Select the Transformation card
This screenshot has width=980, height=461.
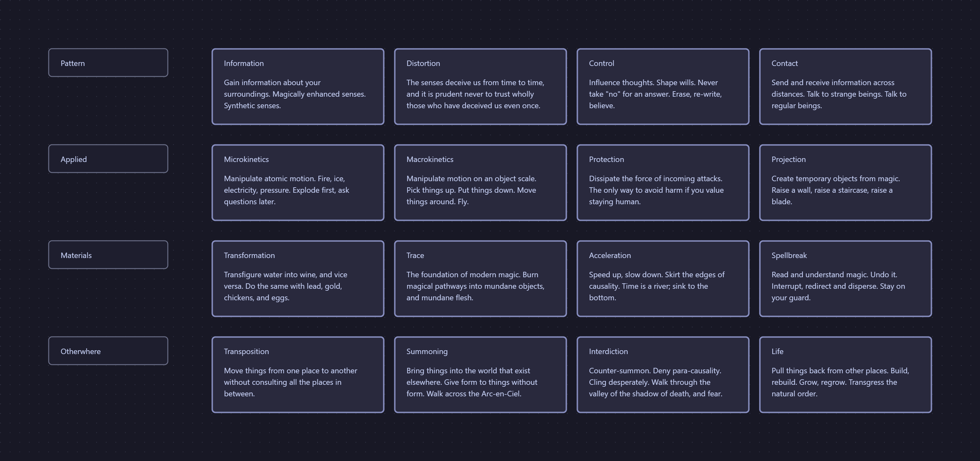[298, 279]
